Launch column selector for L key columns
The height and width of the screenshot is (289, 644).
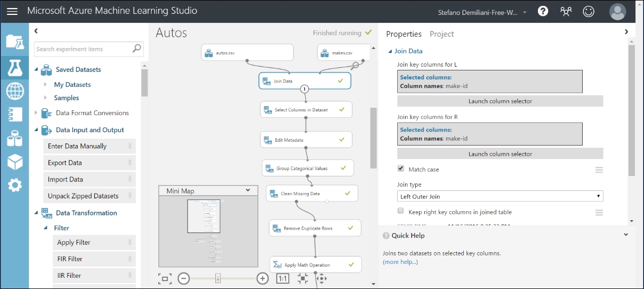point(500,101)
